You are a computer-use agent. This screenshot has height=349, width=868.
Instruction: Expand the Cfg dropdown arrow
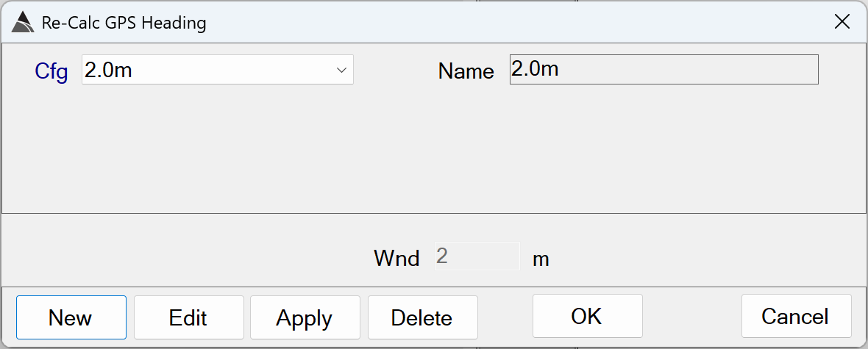coord(341,70)
